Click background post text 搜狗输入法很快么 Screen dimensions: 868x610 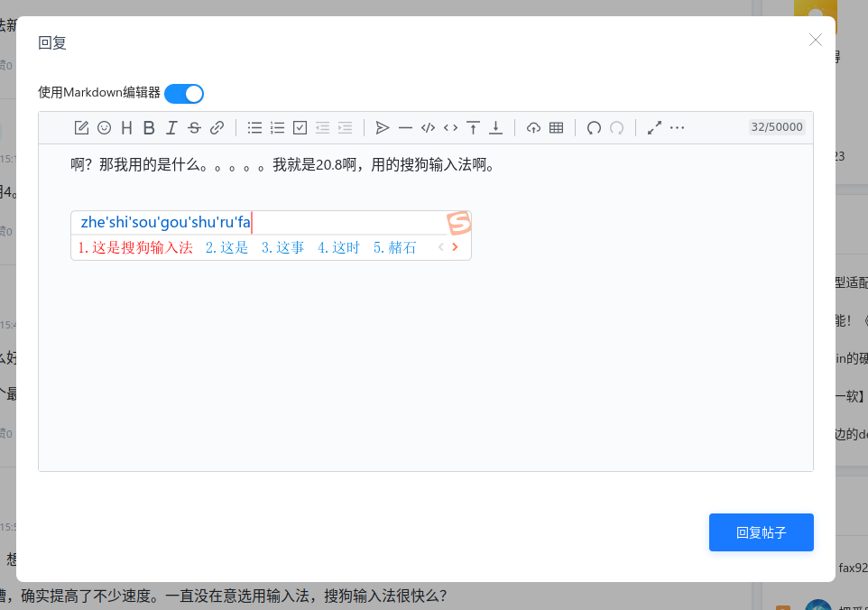pos(385,596)
